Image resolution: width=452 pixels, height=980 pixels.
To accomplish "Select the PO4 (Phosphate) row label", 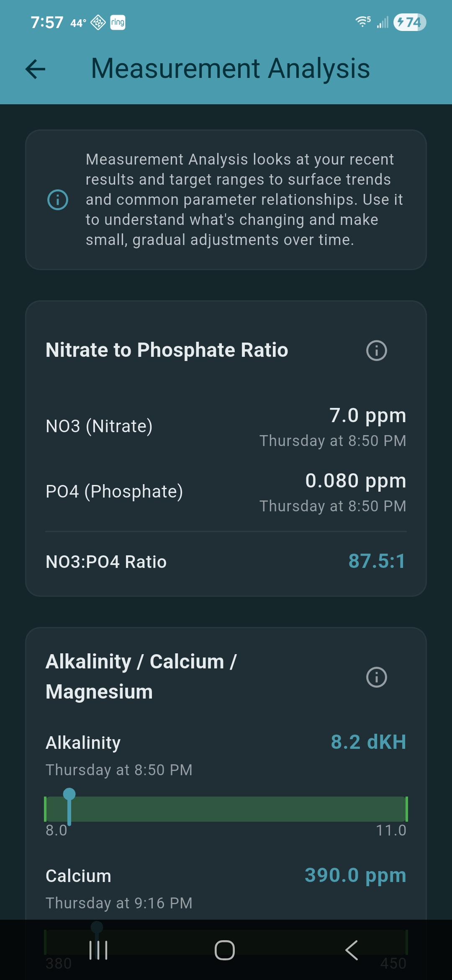I will pyautogui.click(x=114, y=492).
